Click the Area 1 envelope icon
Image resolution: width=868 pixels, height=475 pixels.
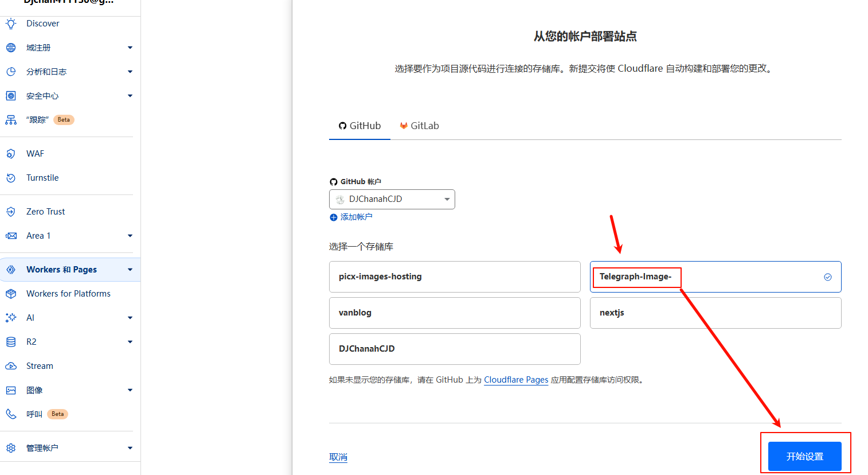11,236
